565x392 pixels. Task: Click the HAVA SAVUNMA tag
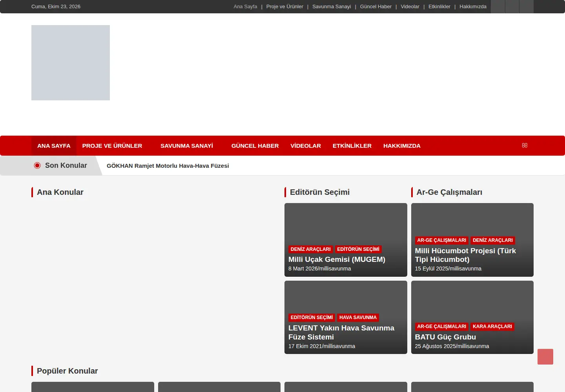click(x=358, y=318)
